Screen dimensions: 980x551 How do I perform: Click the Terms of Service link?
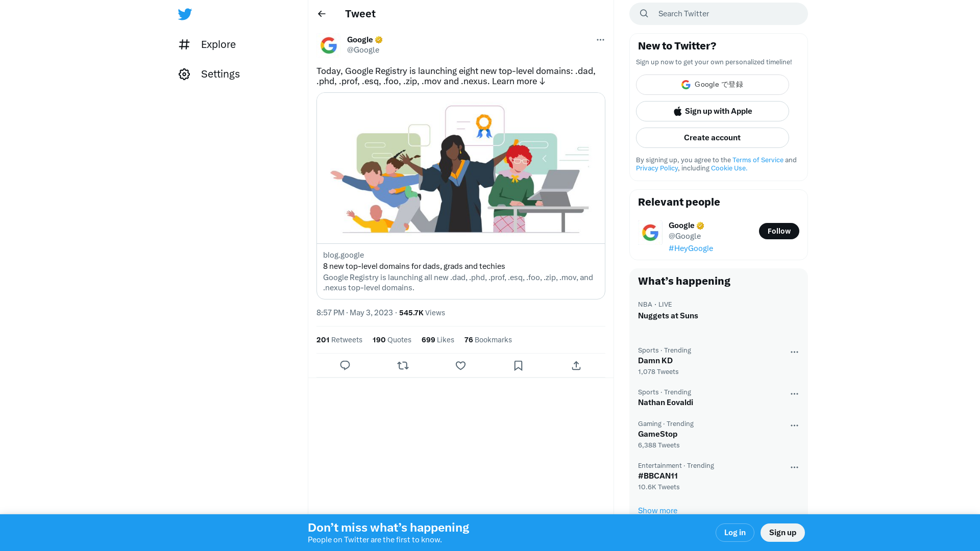757,160
